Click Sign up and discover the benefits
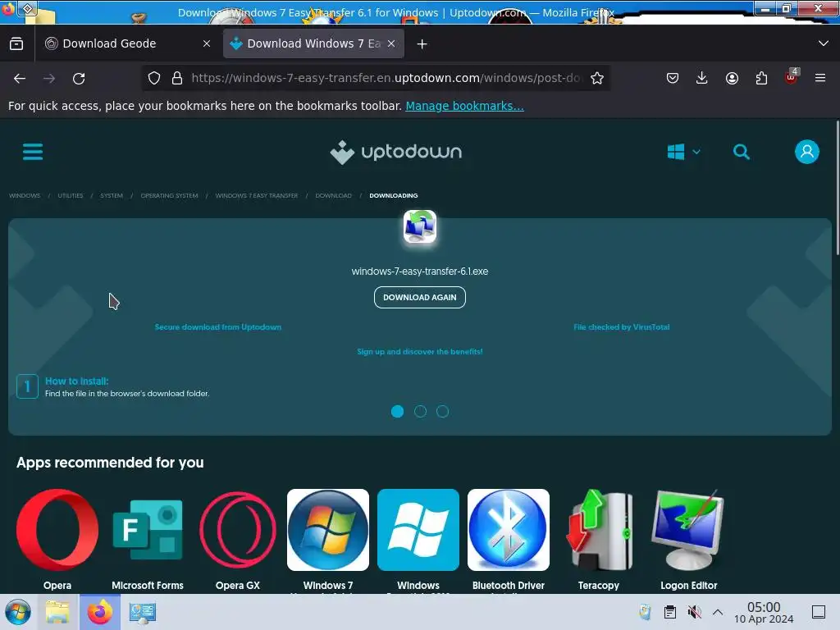840x630 pixels. (419, 351)
